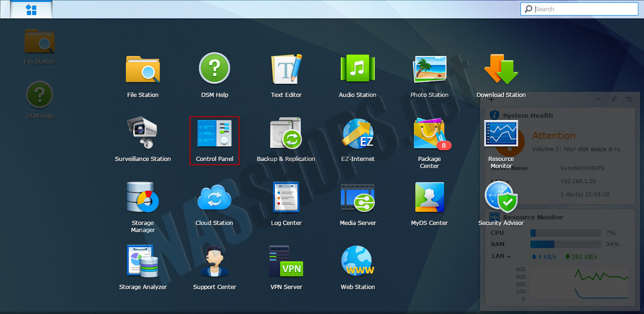Click the orange Attention status text
The height and width of the screenshot is (314, 644).
click(554, 136)
